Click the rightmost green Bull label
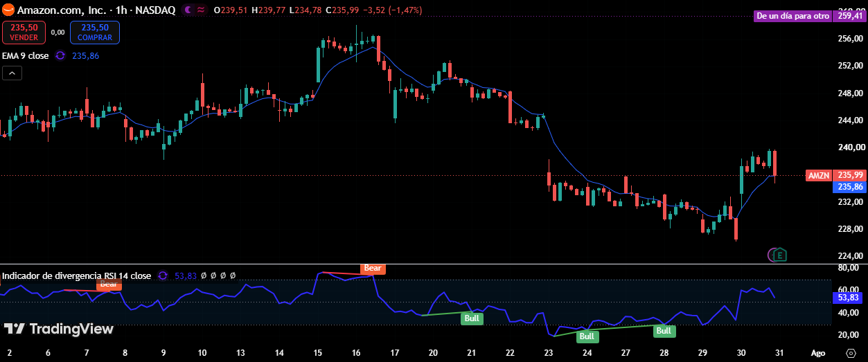868x362 pixels. pos(664,331)
